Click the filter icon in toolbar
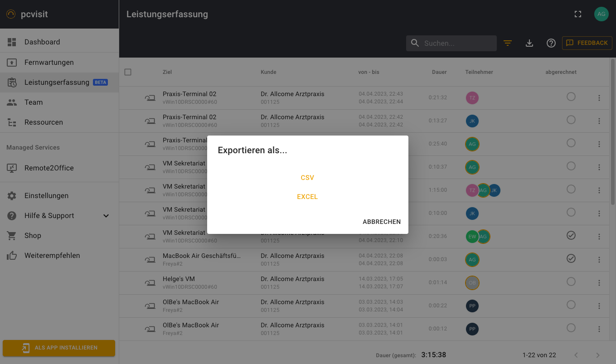Screen dimensions: 616x364 [x=508, y=43]
